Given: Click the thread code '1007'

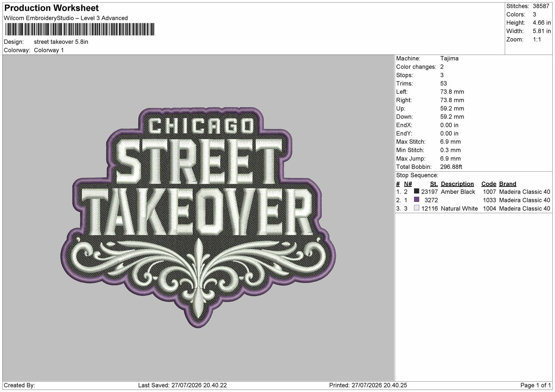Looking at the screenshot, I should 490,192.
